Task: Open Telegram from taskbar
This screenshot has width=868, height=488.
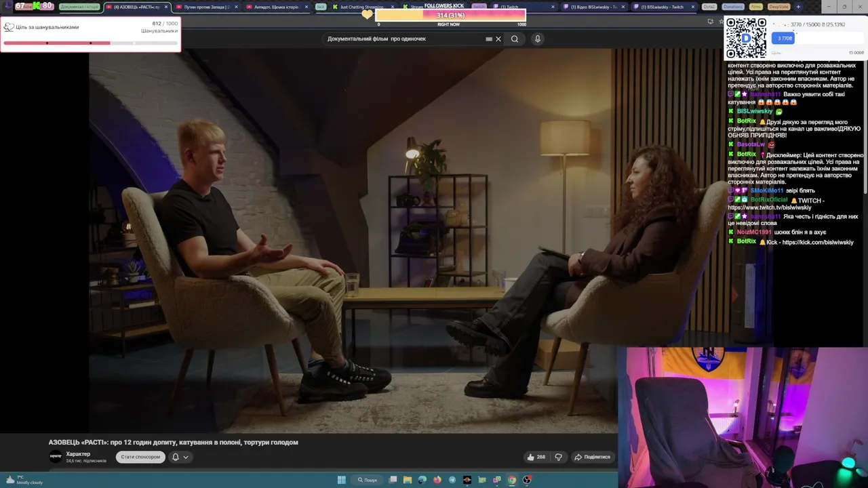Action: 452,480
